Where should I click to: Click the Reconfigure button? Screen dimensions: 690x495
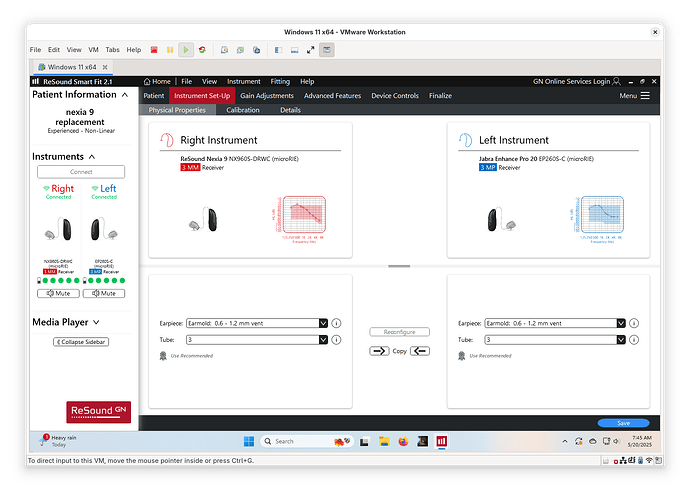click(x=400, y=332)
